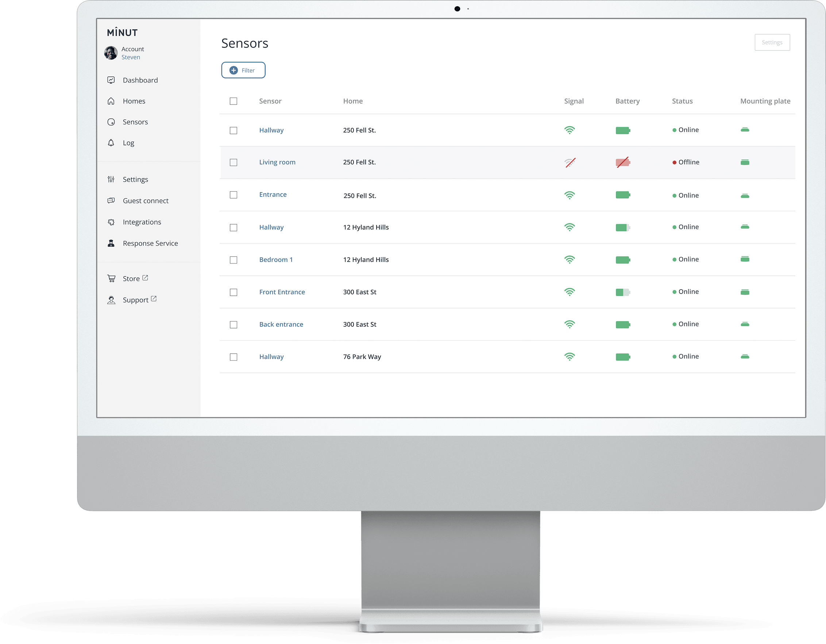Click the Integrations puzzle icon
The height and width of the screenshot is (644, 826).
111,222
